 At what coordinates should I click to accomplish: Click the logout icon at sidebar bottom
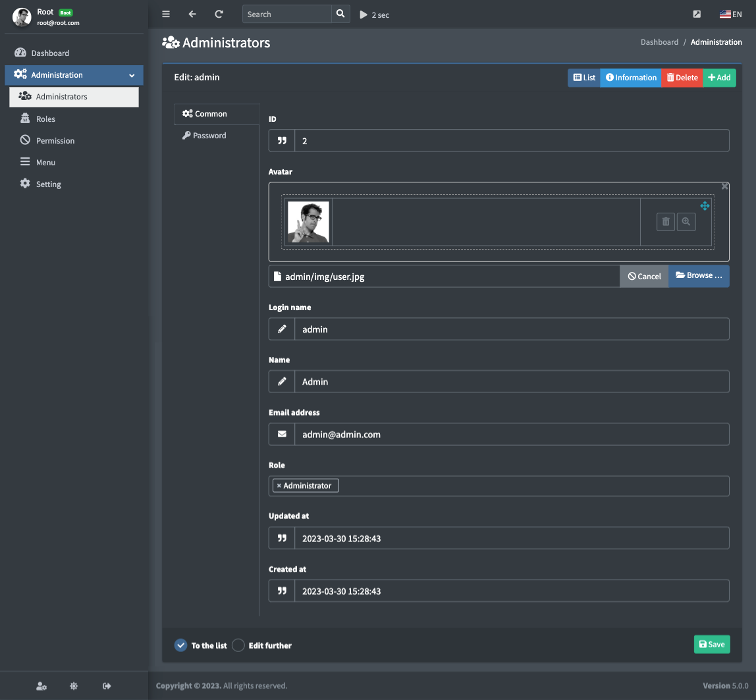[x=107, y=686]
